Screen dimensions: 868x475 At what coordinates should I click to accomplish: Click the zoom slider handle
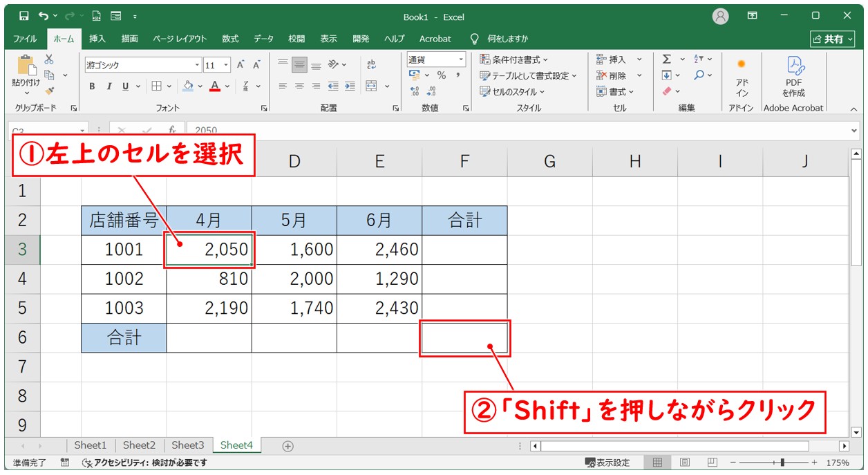click(x=782, y=462)
